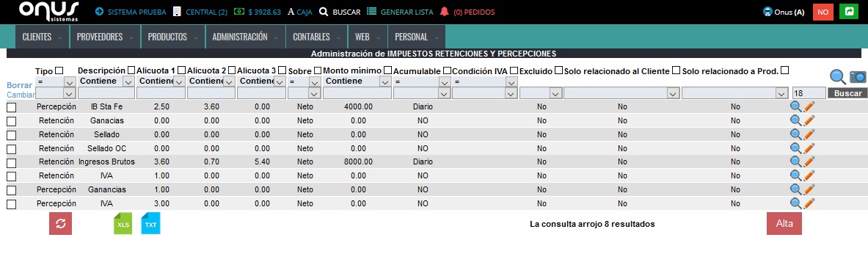Open the Descripción Contiene operator dropdown
The height and width of the screenshot is (276, 868).
click(106, 81)
